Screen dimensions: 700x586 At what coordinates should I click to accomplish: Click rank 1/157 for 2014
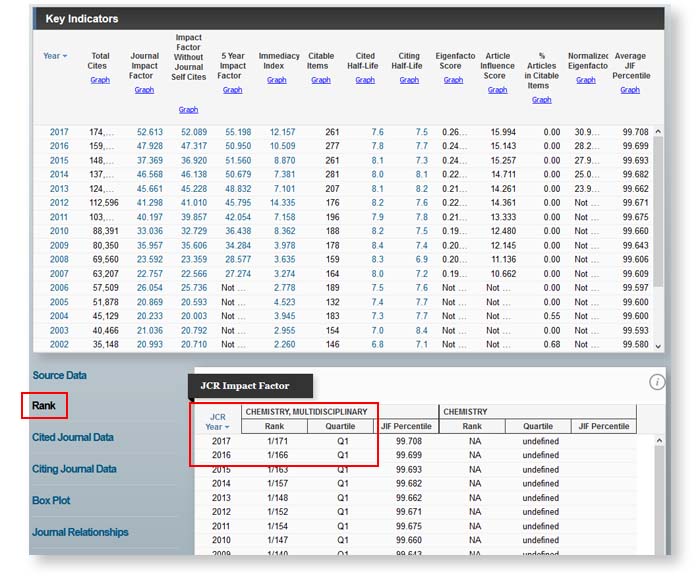click(277, 484)
